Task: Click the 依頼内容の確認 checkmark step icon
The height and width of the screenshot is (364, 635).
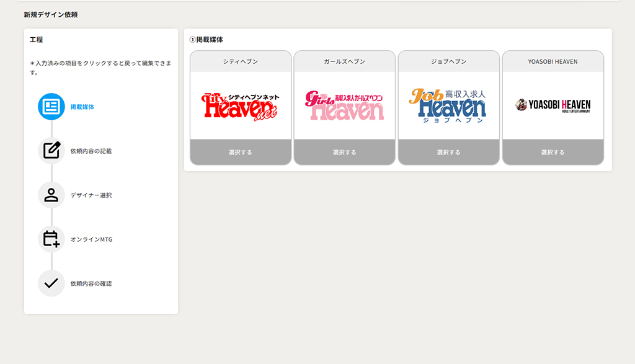Action: pos(51,283)
